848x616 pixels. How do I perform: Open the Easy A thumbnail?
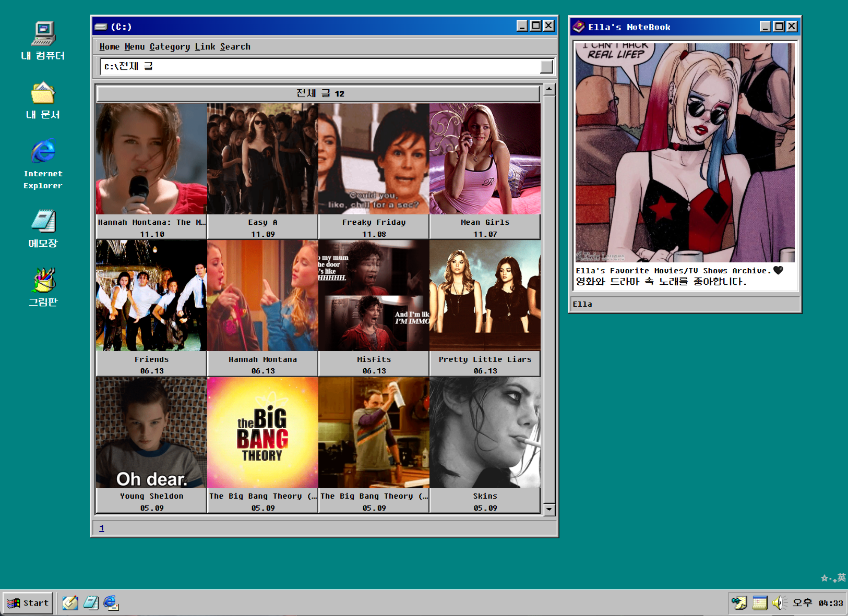262,159
